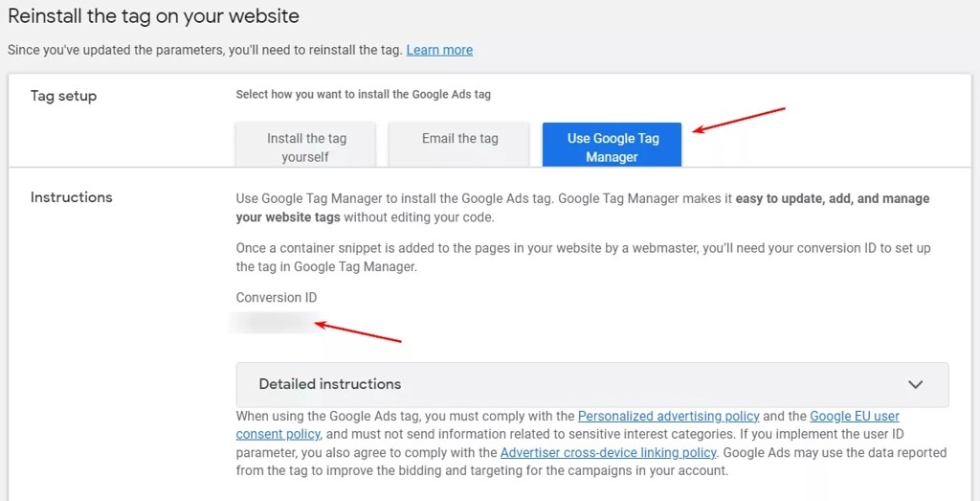
Task: Choose the Use Google Tag Manager tab
Action: pyautogui.click(x=612, y=147)
